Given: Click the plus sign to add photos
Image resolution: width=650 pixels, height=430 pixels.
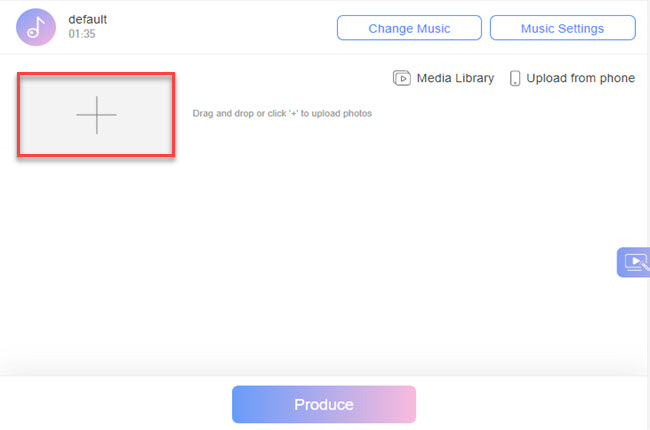Looking at the screenshot, I should click(96, 116).
